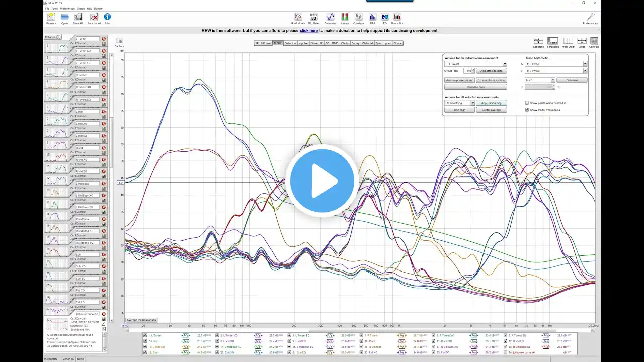Open the Tools menu
The height and width of the screenshot is (362, 644).
pos(54,9)
